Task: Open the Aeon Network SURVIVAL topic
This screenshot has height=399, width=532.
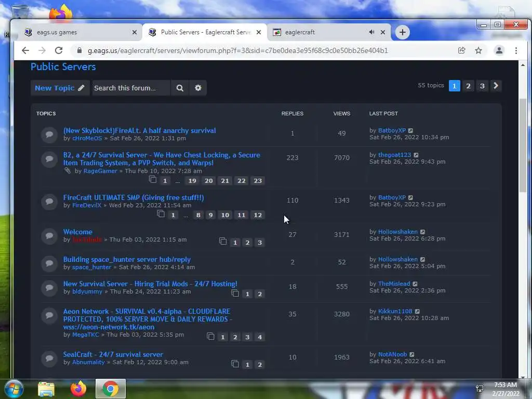Action: [x=147, y=320]
